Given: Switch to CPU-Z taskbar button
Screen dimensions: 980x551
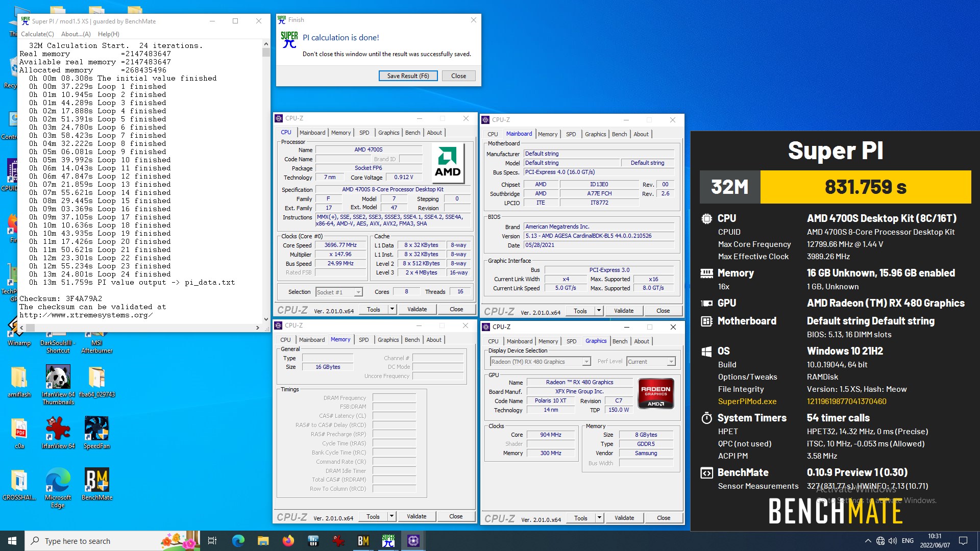Looking at the screenshot, I should (413, 541).
